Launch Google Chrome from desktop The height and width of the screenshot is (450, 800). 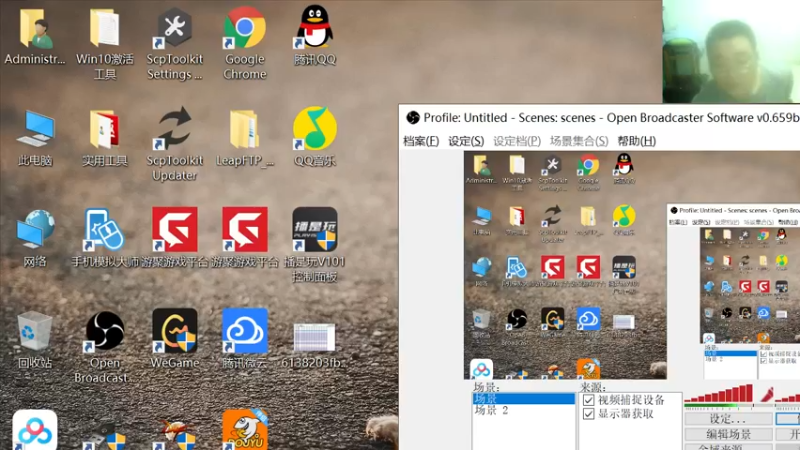[245, 43]
